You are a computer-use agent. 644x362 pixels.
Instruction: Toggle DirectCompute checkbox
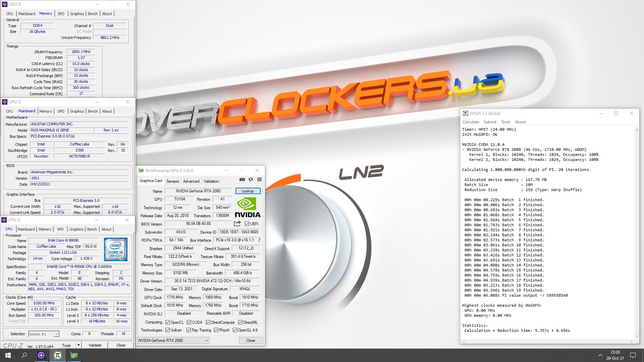208,322
